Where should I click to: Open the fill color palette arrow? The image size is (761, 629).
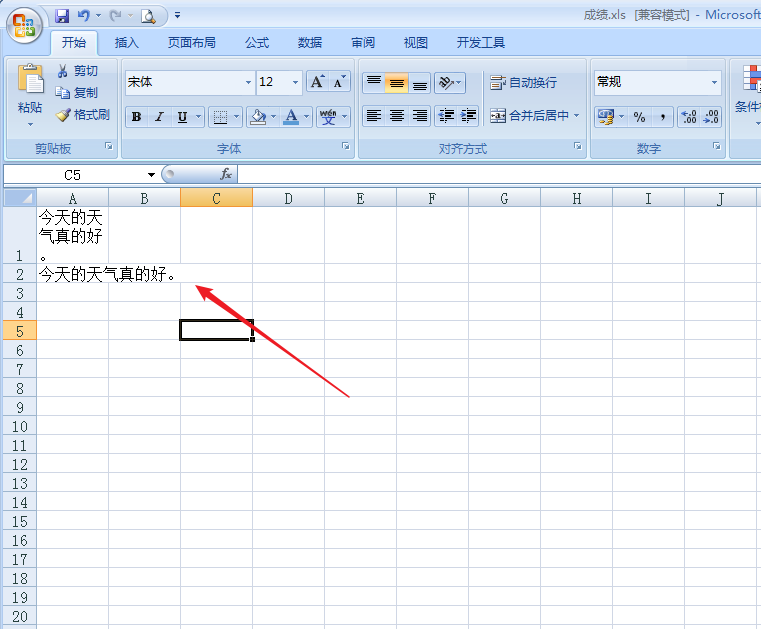tap(274, 117)
